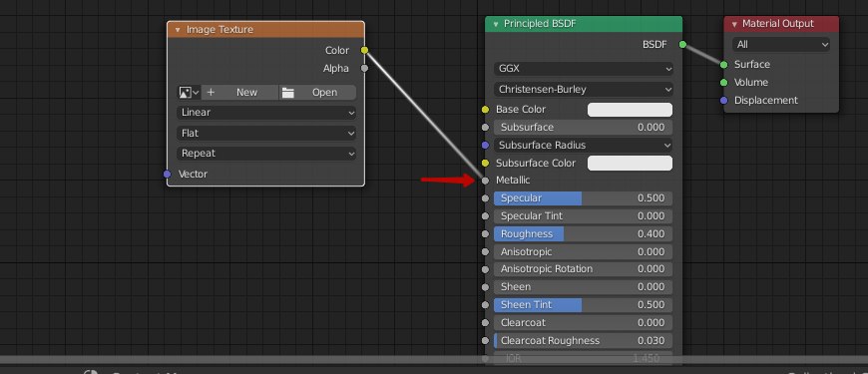Click the Subsurface Radius input socket
868x374 pixels.
pyautogui.click(x=486, y=145)
